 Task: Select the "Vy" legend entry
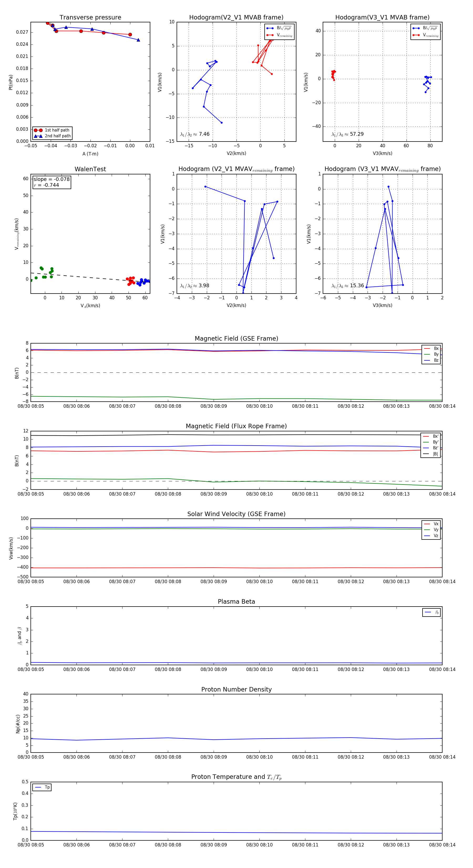(431, 530)
